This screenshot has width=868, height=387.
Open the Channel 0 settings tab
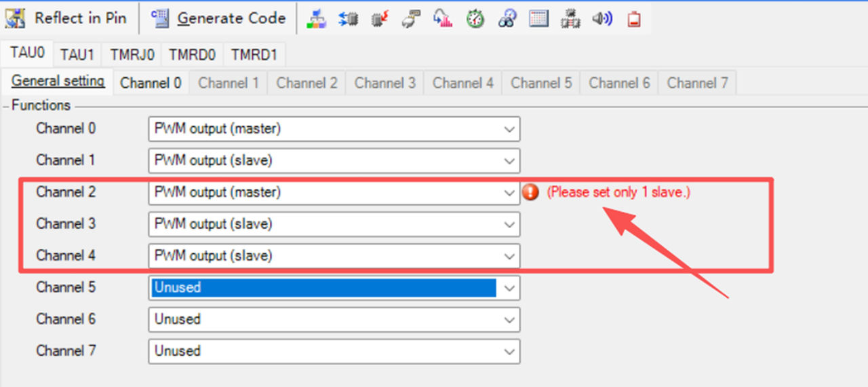tap(151, 83)
